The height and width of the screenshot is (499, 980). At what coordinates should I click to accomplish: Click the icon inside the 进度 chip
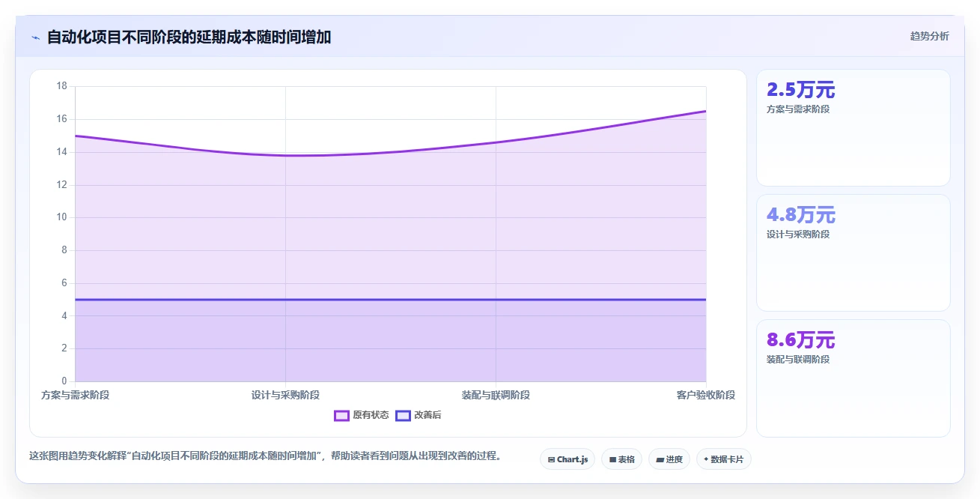(x=660, y=459)
